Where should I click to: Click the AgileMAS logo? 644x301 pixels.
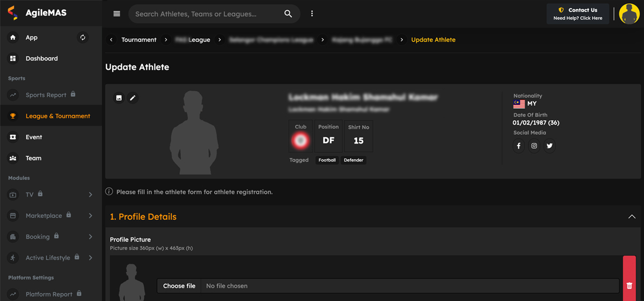(36, 13)
